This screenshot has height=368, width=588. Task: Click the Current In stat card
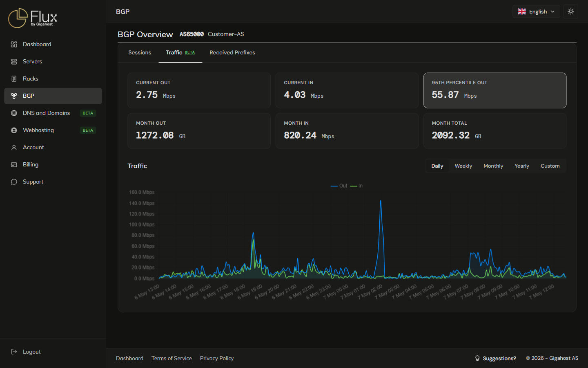point(347,90)
